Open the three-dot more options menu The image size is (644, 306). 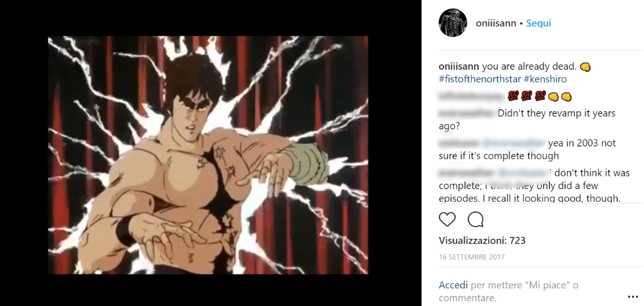click(633, 297)
